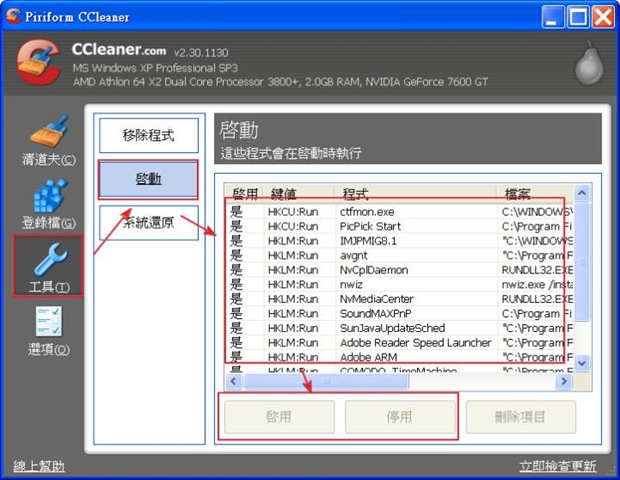Click the 啟用 enable button
This screenshot has width=620, height=480.
coord(279,417)
